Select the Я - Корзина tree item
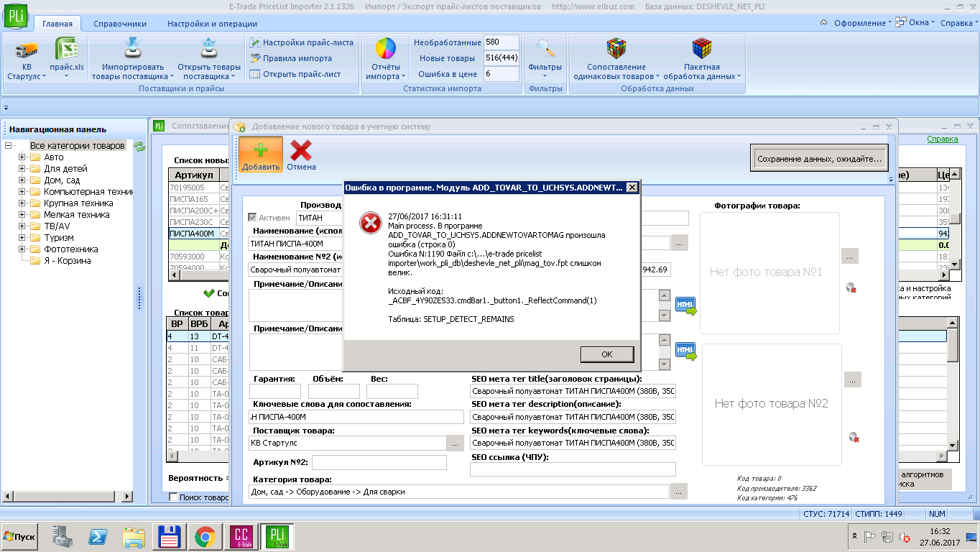Screen dimensions: 980x552 point(67,261)
